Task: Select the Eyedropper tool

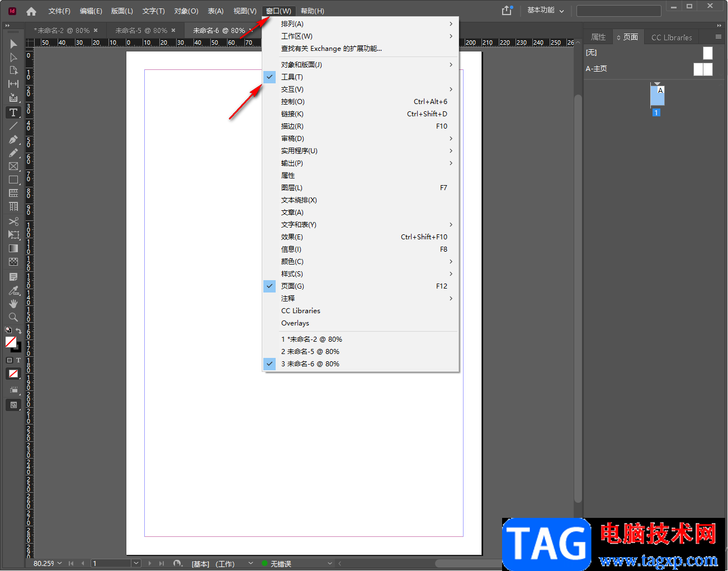Action: click(13, 290)
